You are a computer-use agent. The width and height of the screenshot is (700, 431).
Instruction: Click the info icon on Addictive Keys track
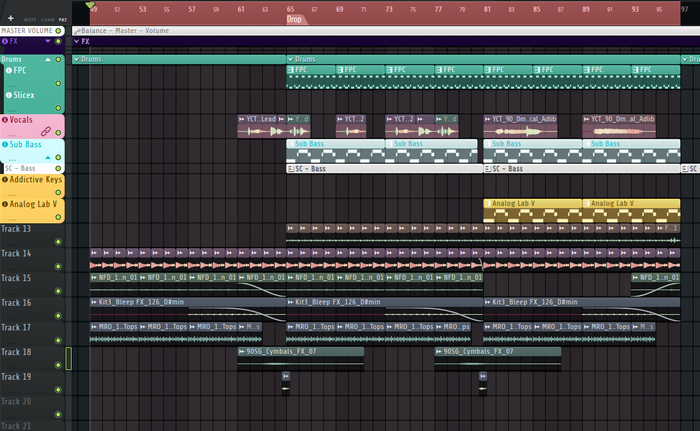[4, 180]
